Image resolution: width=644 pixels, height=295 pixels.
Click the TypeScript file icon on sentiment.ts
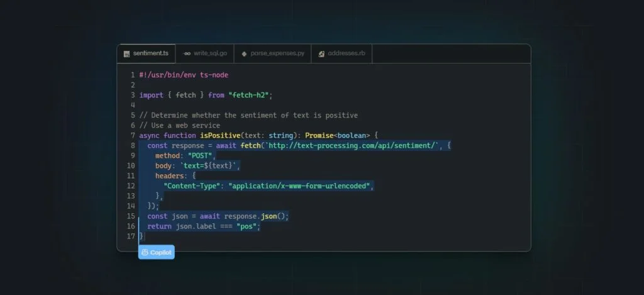click(x=127, y=54)
